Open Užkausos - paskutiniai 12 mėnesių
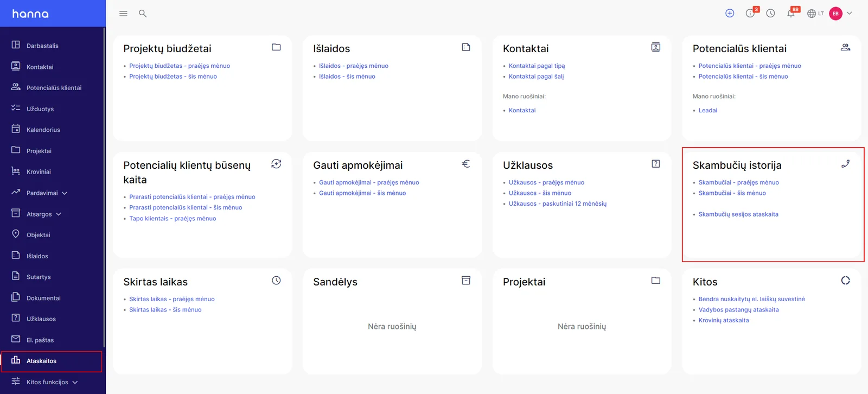Image resolution: width=868 pixels, height=394 pixels. [558, 204]
